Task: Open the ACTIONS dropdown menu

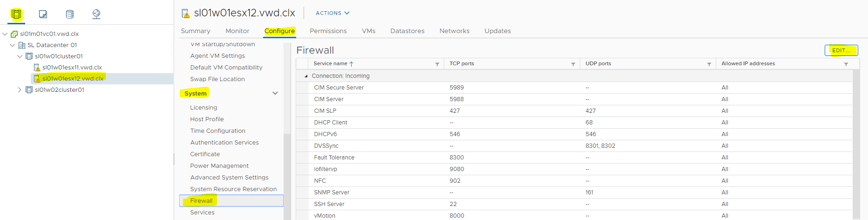Action: coord(332,13)
